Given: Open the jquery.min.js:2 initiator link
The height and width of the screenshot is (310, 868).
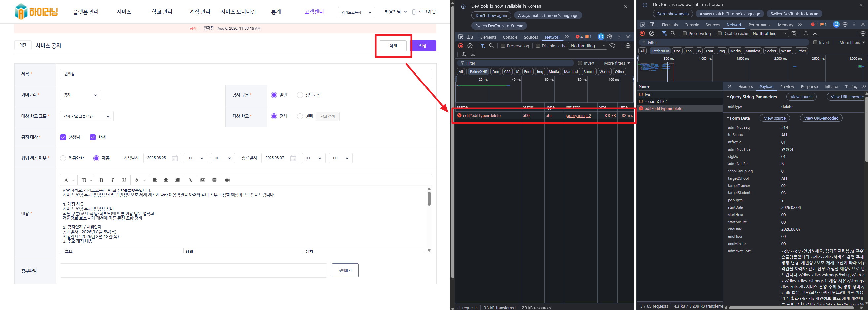Looking at the screenshot, I should pos(578,115).
